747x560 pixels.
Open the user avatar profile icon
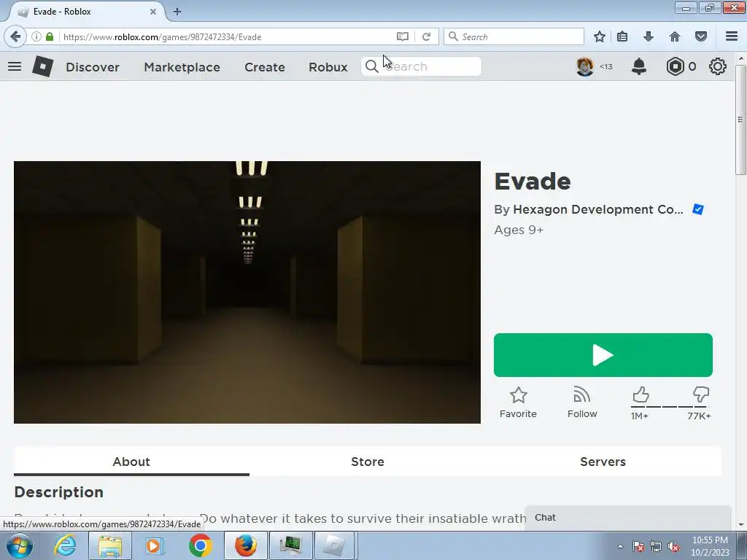584,66
